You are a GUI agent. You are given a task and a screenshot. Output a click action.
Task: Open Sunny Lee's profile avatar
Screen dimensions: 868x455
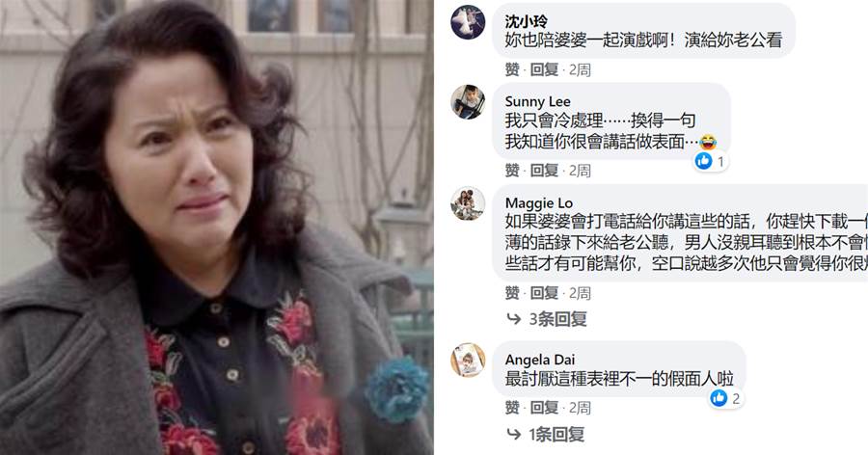click(x=468, y=102)
